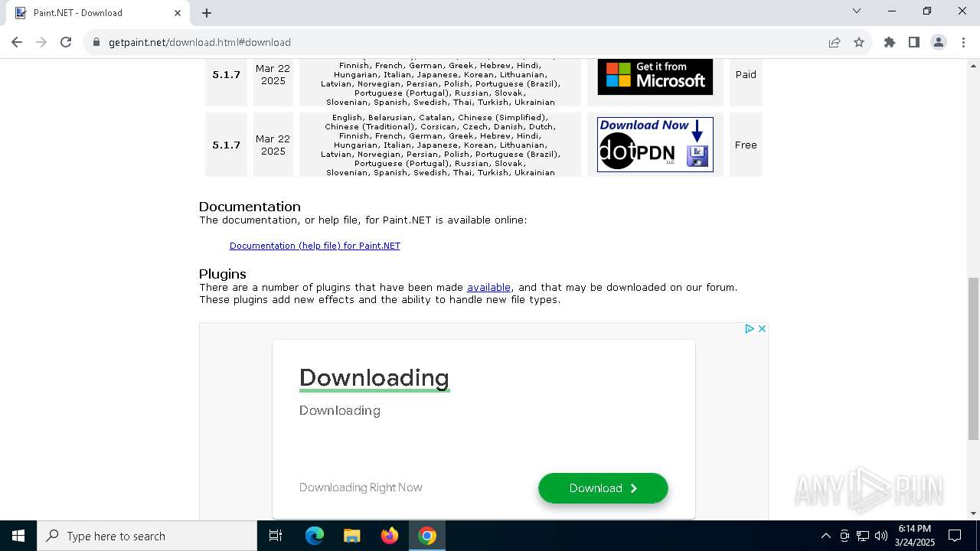Open a new browser tab
Viewport: 980px width, 551px height.
[207, 12]
